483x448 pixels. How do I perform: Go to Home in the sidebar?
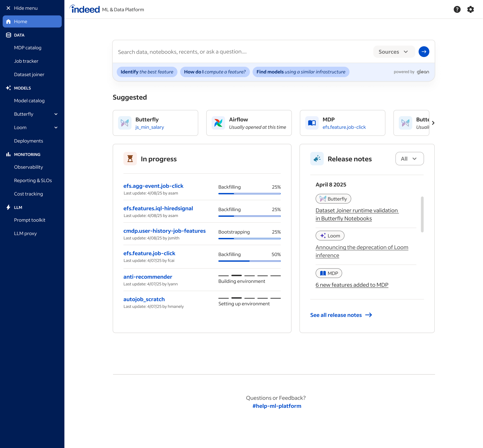[x=32, y=22]
